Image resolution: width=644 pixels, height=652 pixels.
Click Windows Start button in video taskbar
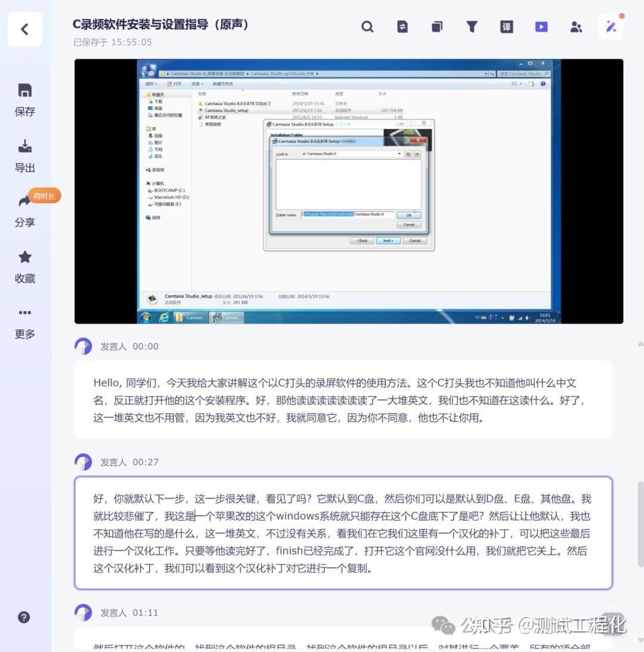[146, 318]
